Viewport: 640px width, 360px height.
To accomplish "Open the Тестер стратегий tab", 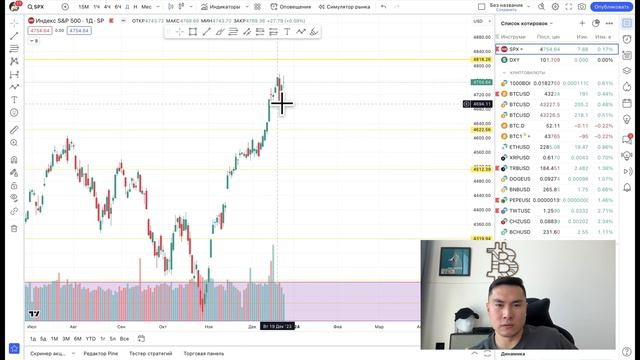I will [151, 353].
